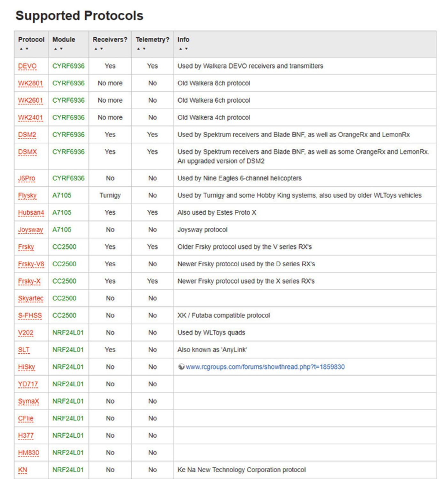The height and width of the screenshot is (479, 448).
Task: Click 'Used by WLToys quads' text
Action: [211, 333]
